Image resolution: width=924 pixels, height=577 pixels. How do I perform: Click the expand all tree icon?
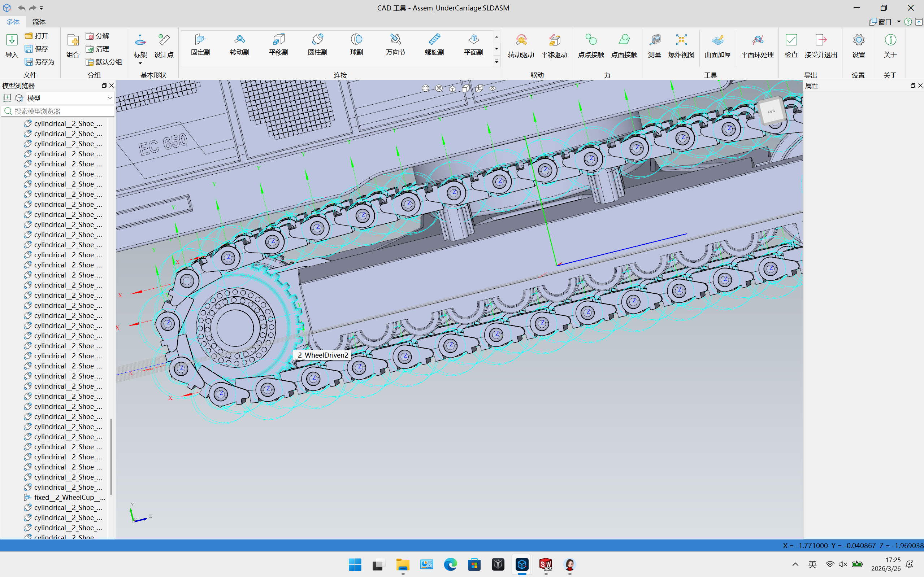click(7, 98)
